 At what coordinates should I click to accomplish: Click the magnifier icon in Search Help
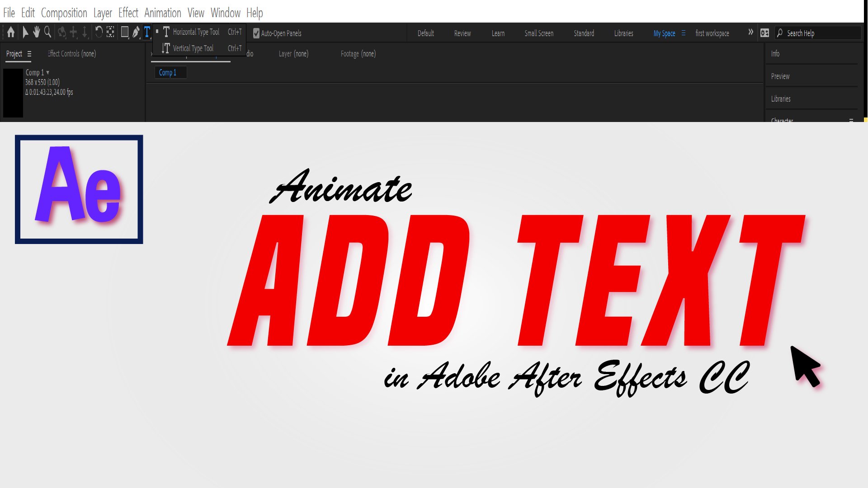[780, 33]
